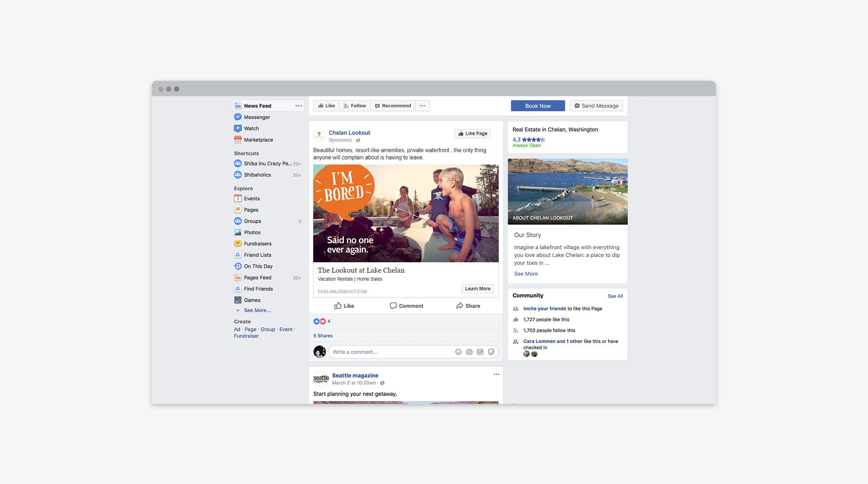Expand See More in Explore list
The height and width of the screenshot is (484, 868).
(257, 310)
